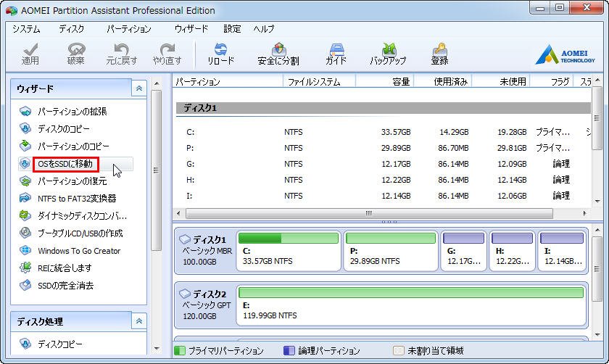
Task: Click the パーティションのコピー wizard icon
Action: pyautogui.click(x=25, y=146)
